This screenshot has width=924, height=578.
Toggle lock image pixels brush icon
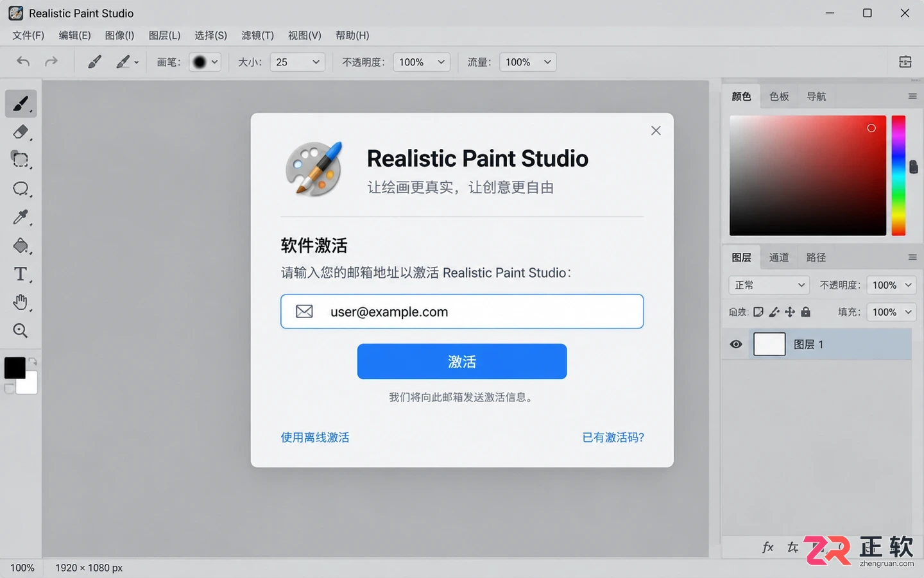(x=774, y=312)
